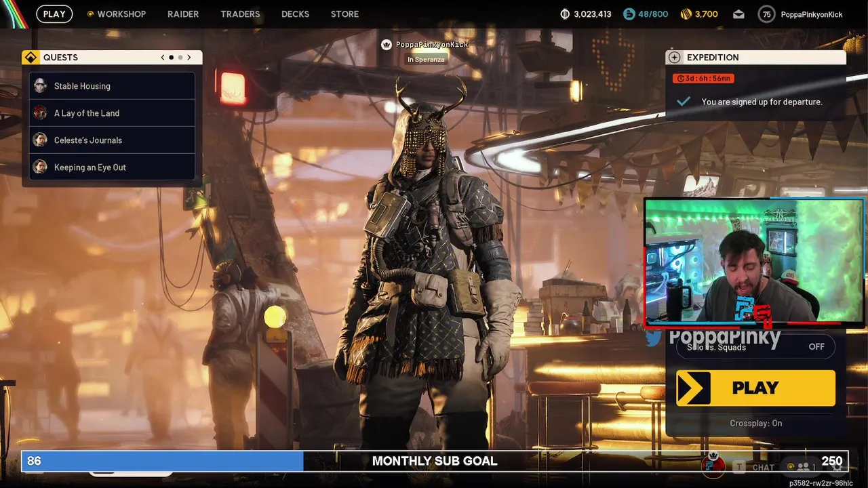
Task: Open the Celeste's Journals quest
Action: 113,140
